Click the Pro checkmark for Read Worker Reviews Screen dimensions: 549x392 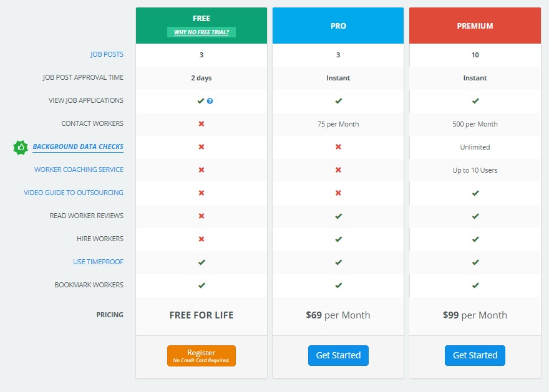(x=338, y=216)
